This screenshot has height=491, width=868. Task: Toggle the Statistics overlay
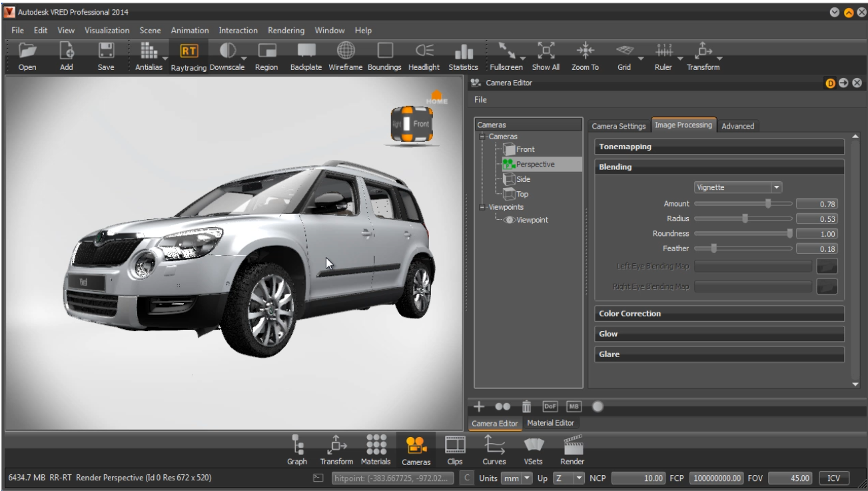point(464,53)
